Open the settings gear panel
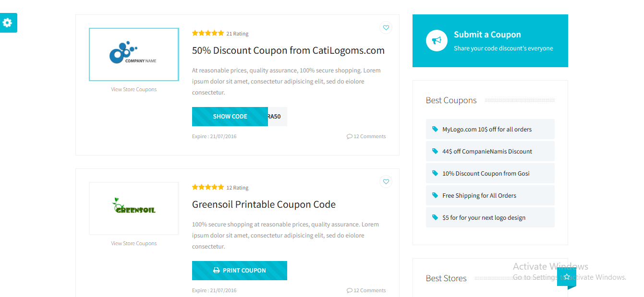The width and height of the screenshot is (644, 297). 8,23
